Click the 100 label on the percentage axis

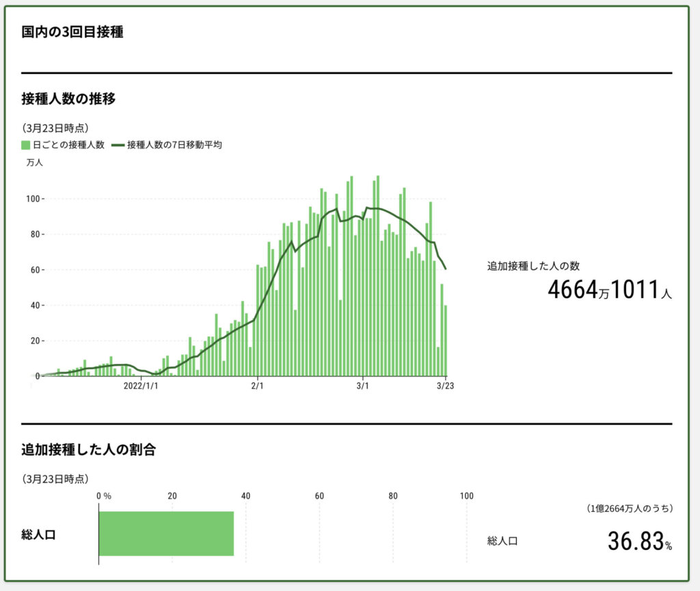pos(466,496)
